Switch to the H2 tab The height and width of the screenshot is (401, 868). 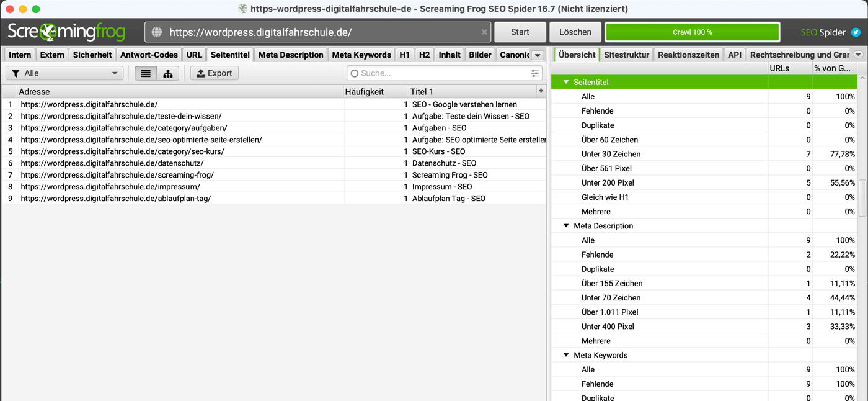coord(424,55)
